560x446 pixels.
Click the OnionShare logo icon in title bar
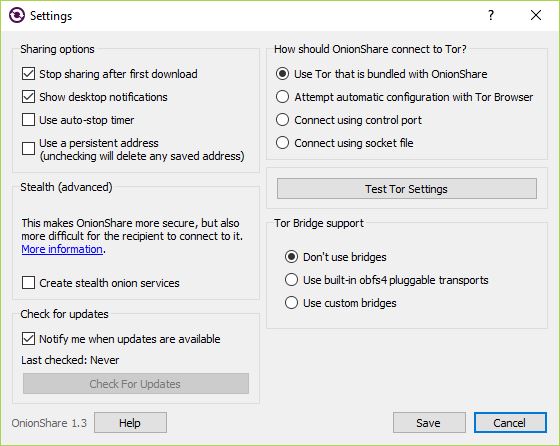[17, 15]
